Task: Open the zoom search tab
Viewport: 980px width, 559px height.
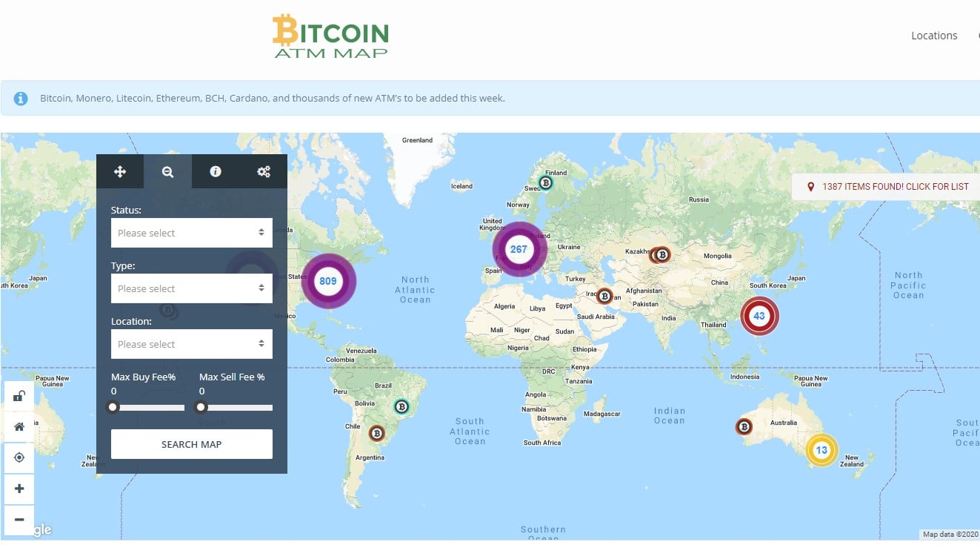Action: (x=167, y=171)
